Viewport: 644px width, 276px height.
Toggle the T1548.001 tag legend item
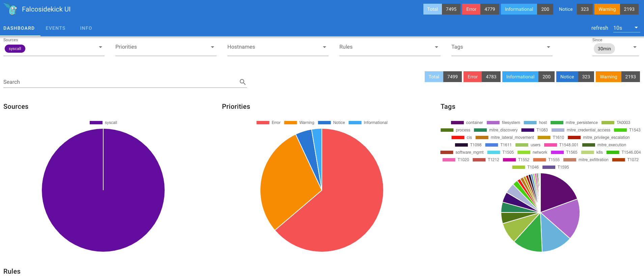click(561, 145)
